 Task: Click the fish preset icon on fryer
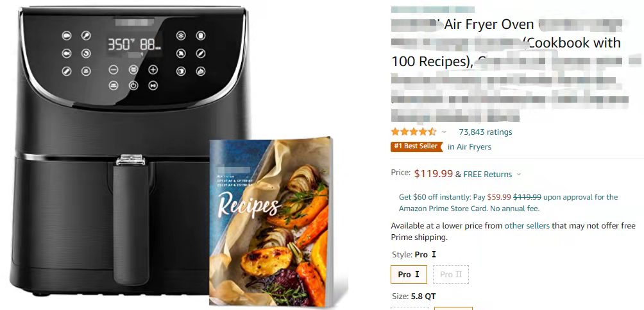[67, 53]
